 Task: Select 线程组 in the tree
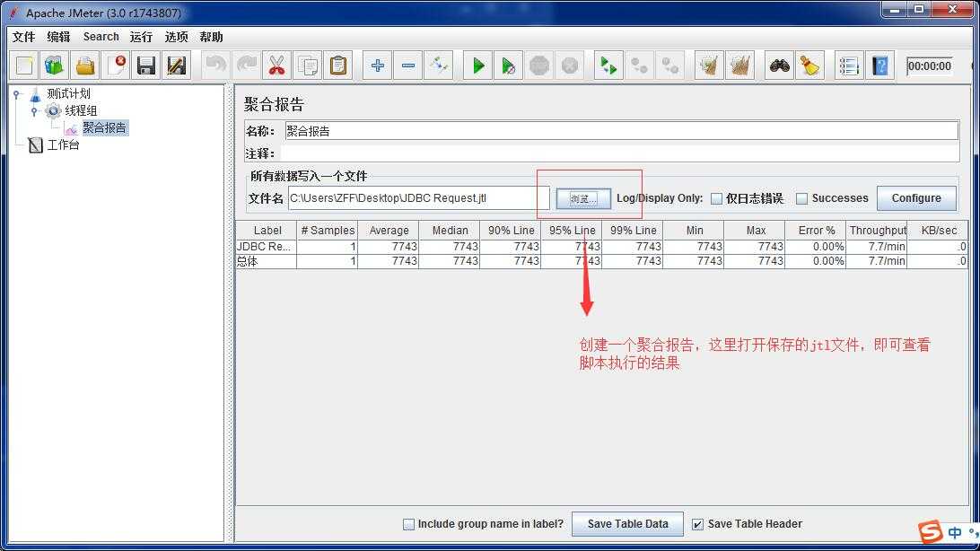[x=81, y=110]
